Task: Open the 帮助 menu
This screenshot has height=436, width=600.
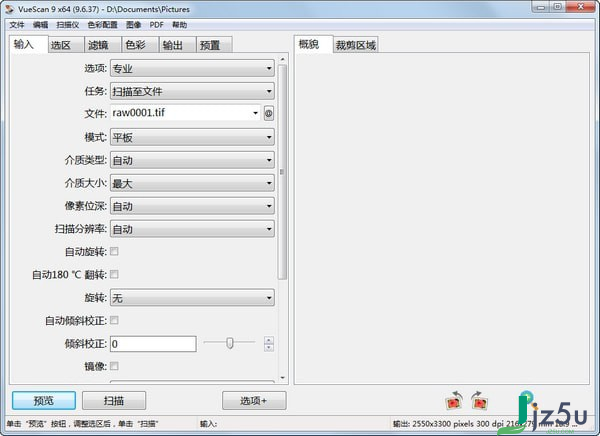Action: [x=179, y=25]
